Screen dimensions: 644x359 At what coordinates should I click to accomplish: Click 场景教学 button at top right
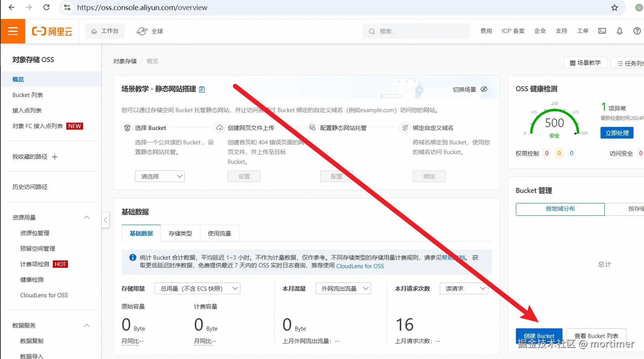click(x=585, y=62)
